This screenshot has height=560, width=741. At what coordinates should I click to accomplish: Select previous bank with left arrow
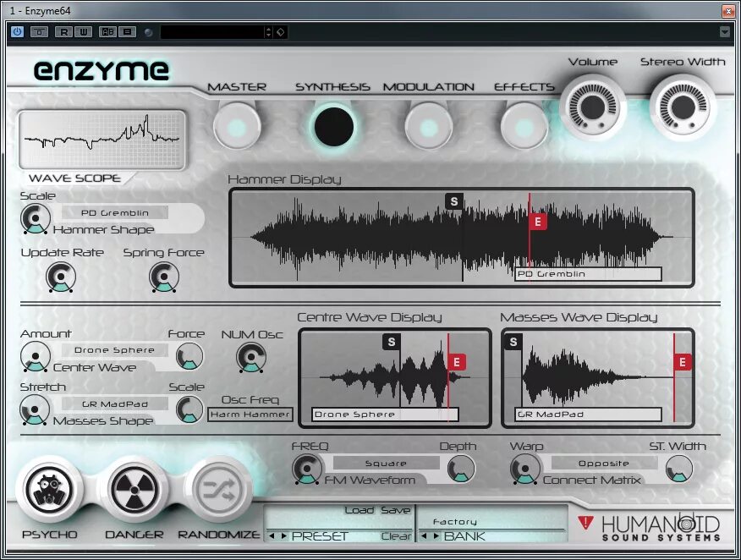tap(424, 536)
